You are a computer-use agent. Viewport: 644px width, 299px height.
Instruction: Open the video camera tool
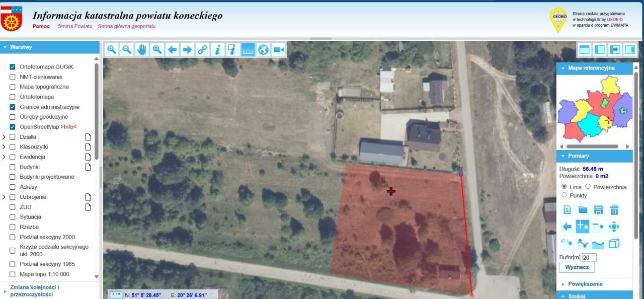278,50
